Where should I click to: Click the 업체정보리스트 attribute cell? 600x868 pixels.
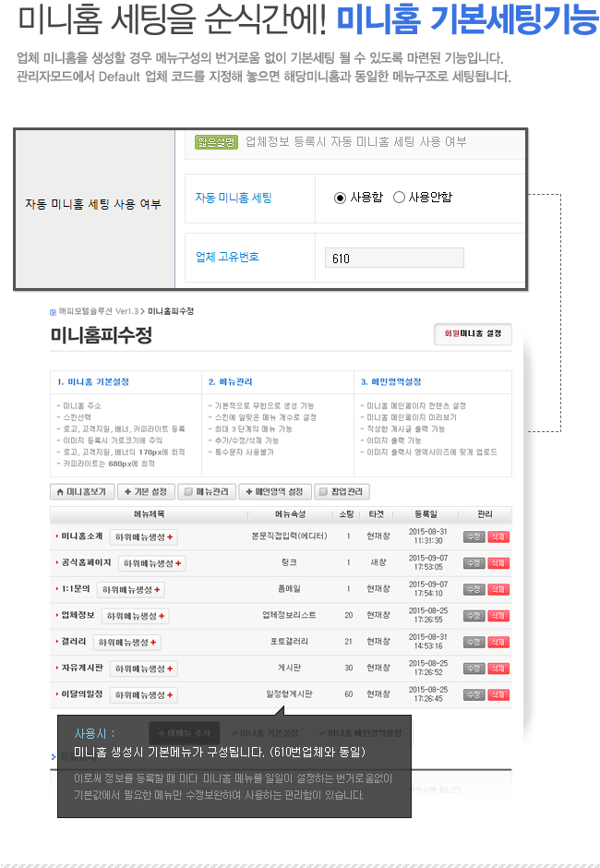pos(289,615)
